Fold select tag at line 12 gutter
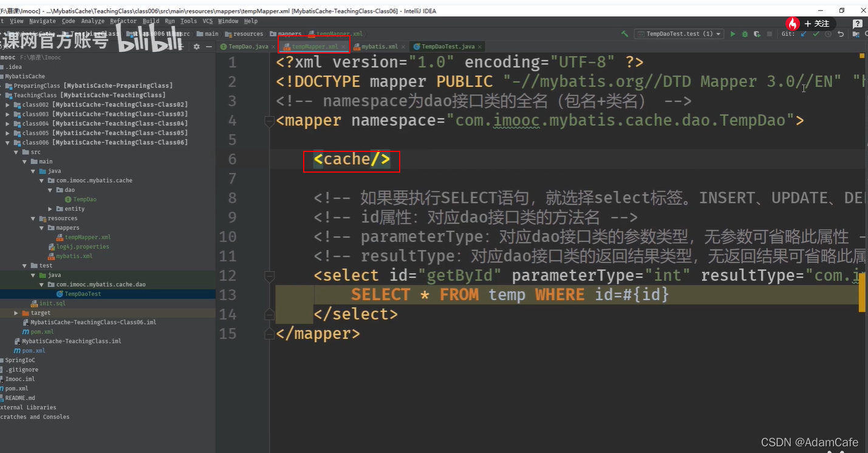The height and width of the screenshot is (453, 868). point(270,276)
